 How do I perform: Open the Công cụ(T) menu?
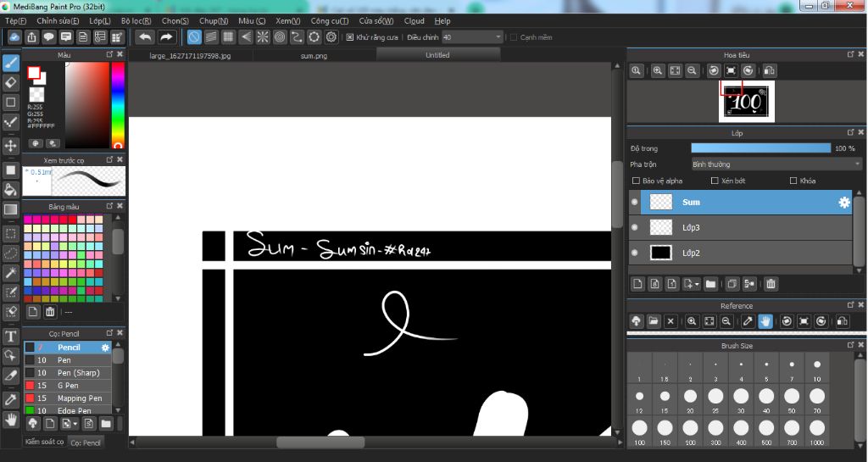[330, 21]
